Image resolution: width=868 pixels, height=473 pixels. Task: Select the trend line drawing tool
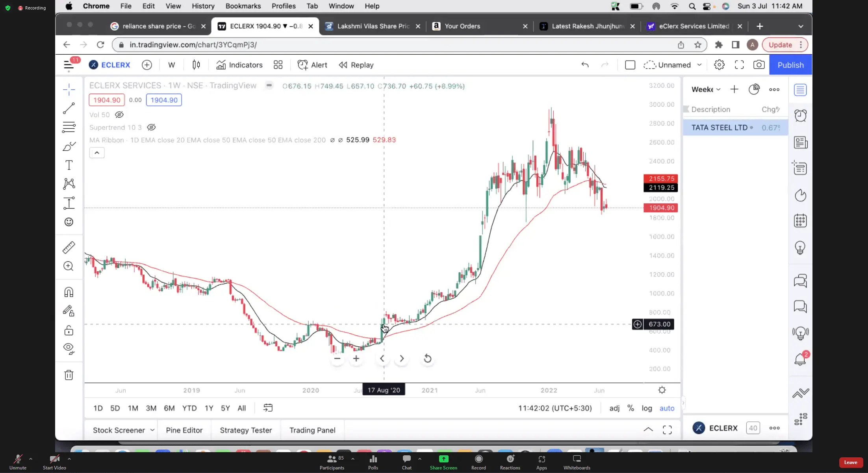69,108
